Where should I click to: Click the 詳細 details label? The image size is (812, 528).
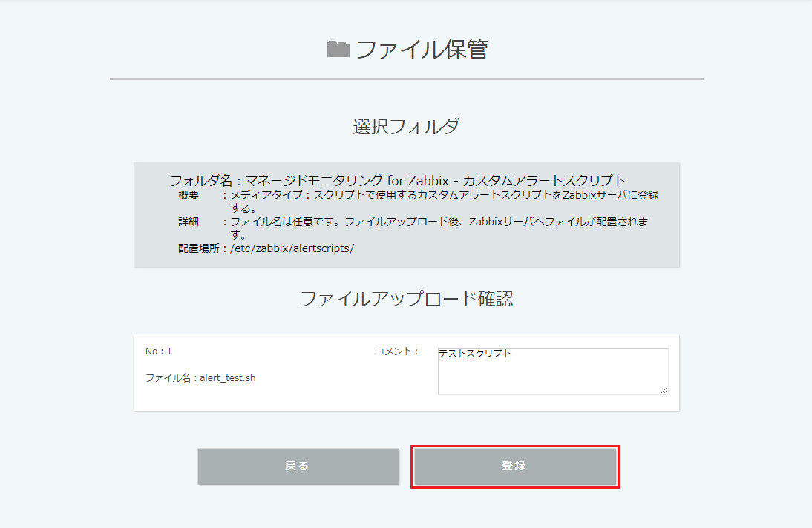(x=189, y=222)
